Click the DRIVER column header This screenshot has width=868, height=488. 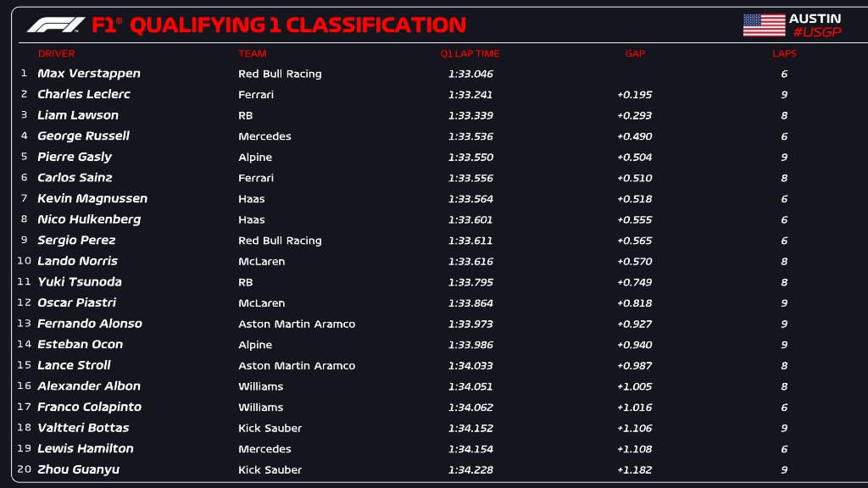pos(56,53)
